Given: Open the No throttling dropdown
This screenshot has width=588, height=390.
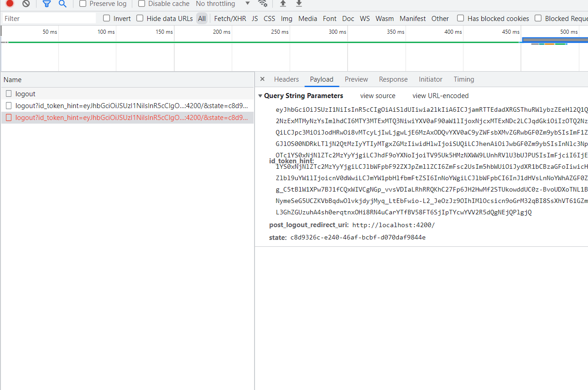Looking at the screenshot, I should pyautogui.click(x=223, y=4).
